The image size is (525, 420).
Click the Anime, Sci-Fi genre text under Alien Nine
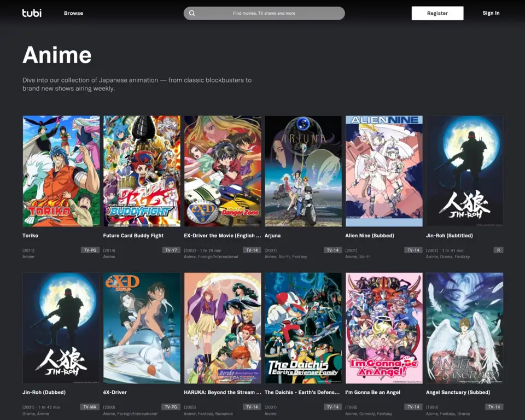tap(358, 256)
